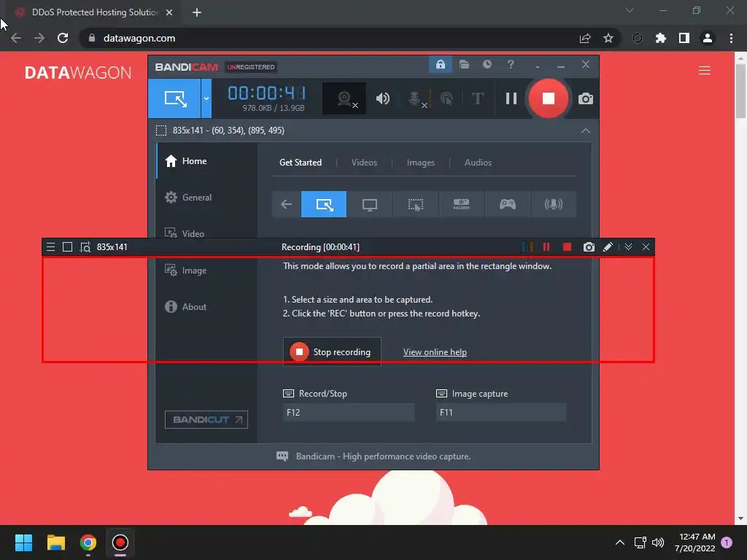
Task: Expand the recording mode dropdown arrow
Action: coord(206,98)
